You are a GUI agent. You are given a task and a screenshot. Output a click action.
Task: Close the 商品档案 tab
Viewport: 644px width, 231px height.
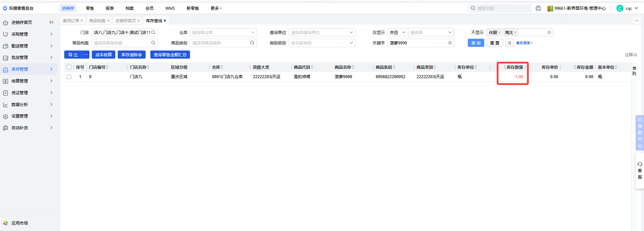coord(108,21)
